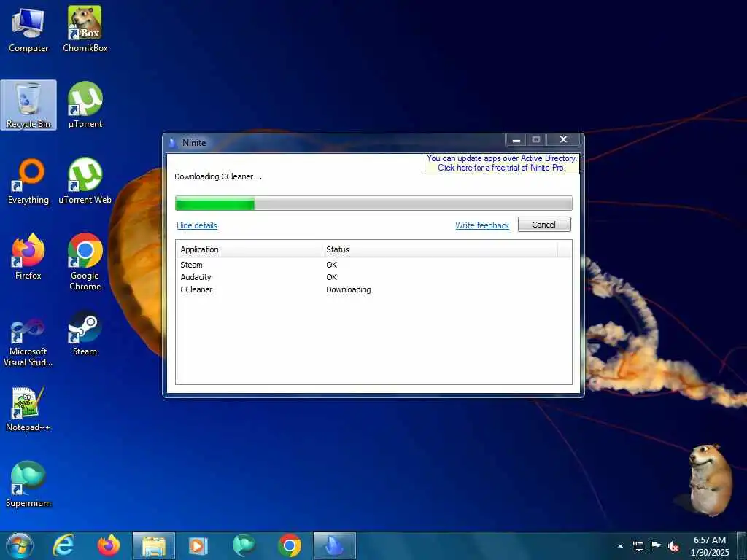Select the Ninite taskbar button
Image resolution: width=747 pixels, height=560 pixels.
[334, 545]
